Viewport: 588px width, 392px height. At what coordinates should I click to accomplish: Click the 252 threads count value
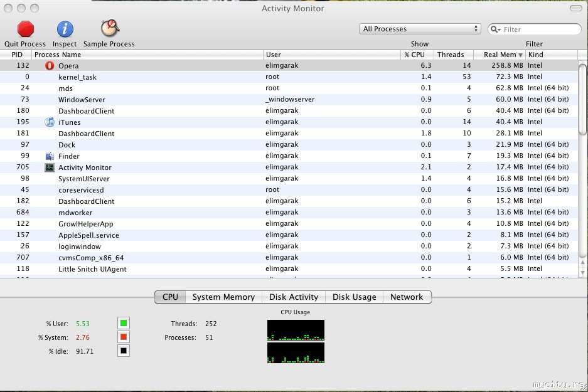211,324
